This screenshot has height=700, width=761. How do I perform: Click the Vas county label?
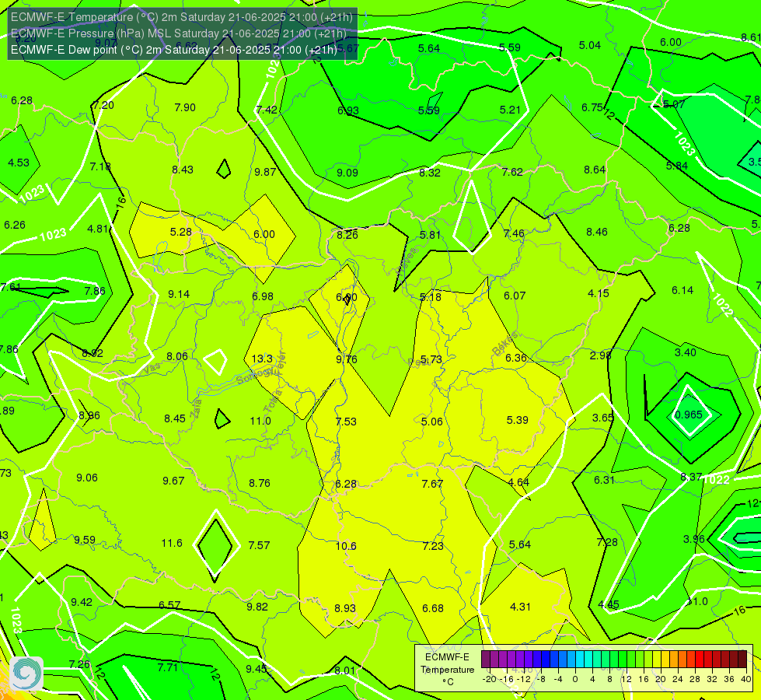tap(152, 369)
